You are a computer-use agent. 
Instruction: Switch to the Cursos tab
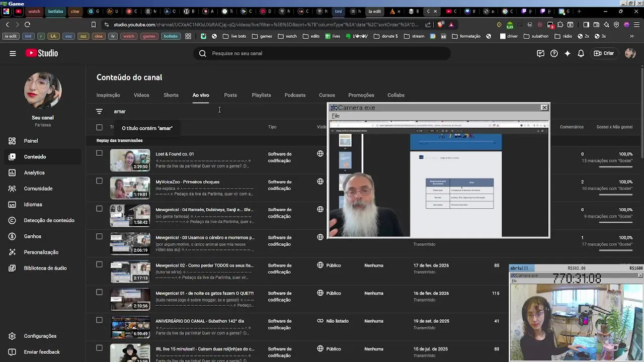327,95
